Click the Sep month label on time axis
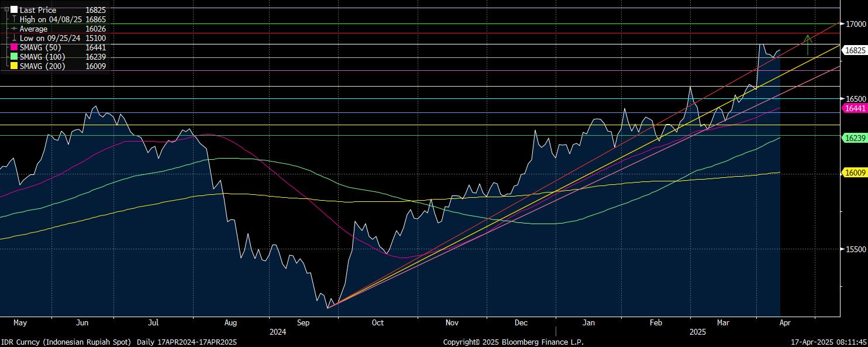Screen dimensions: 868x347 point(303,322)
